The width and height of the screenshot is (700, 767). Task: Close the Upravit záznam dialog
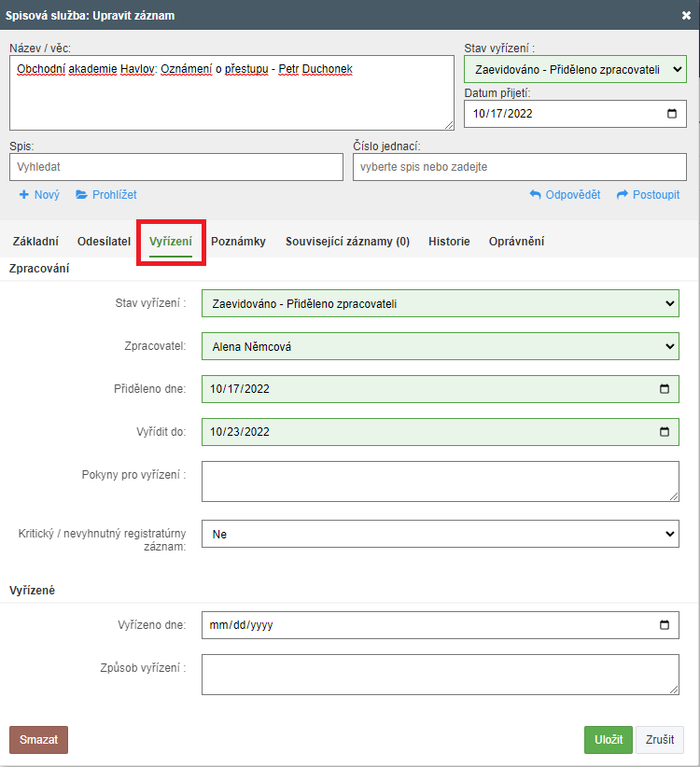(x=686, y=15)
